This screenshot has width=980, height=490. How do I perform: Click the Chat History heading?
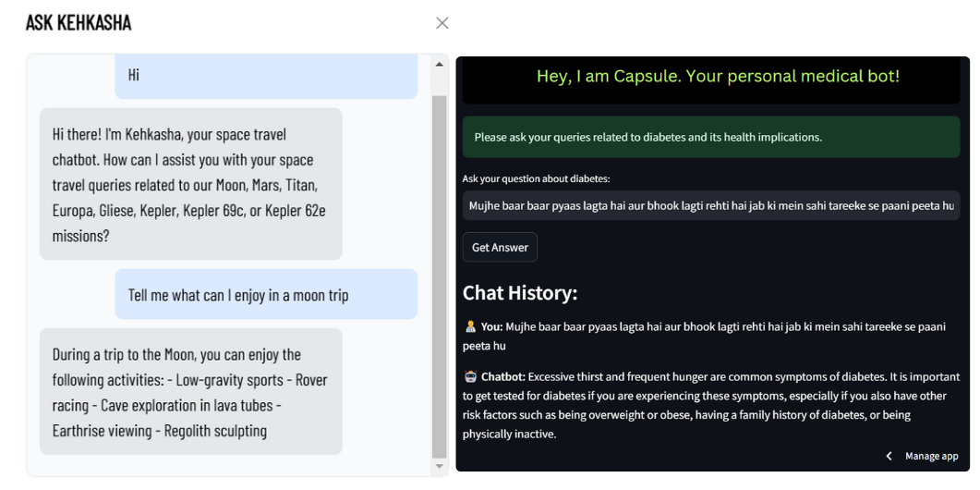click(520, 293)
